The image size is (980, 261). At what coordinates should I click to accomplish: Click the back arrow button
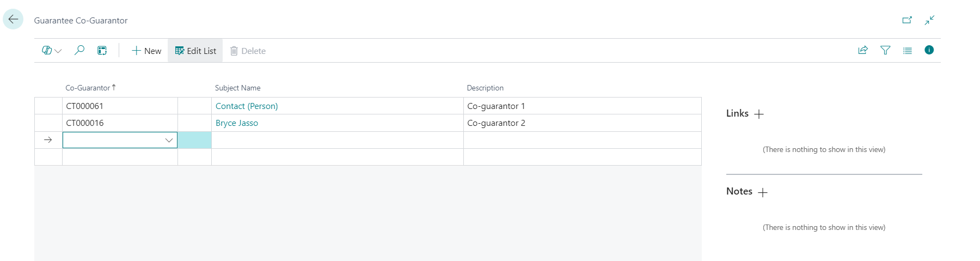13,19
